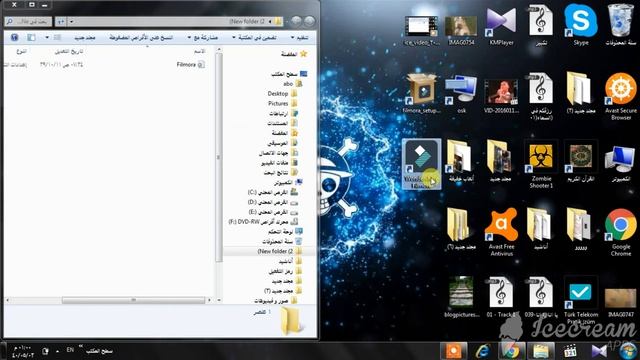
Task: Select New folder (2) in navigation tree
Action: coord(280,251)
